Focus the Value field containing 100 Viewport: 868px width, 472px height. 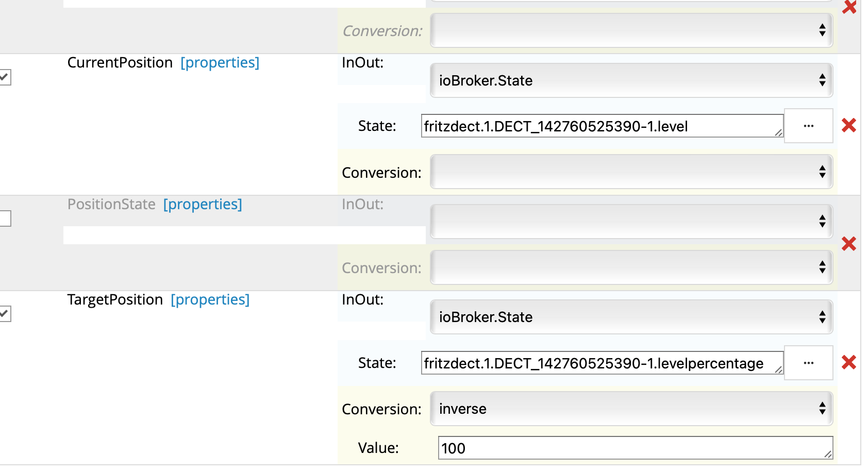tap(634, 448)
